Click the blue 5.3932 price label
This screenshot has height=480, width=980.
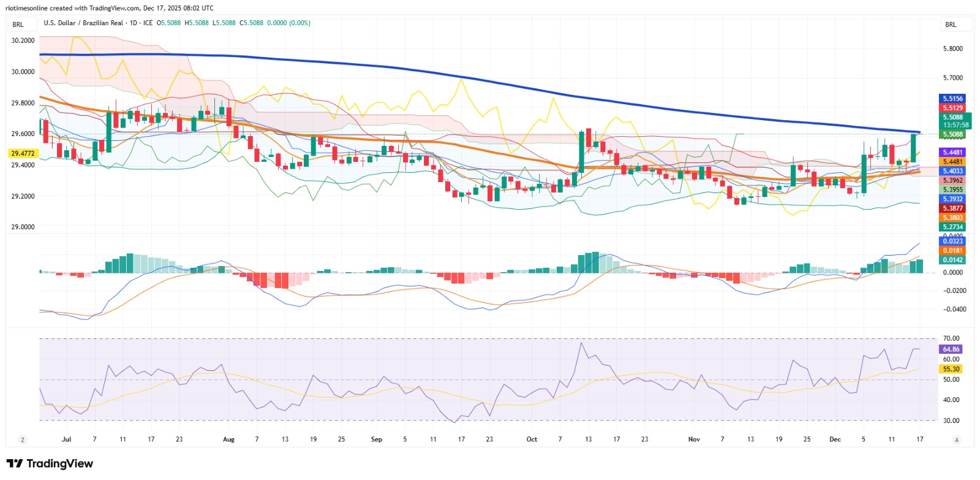[x=952, y=199]
